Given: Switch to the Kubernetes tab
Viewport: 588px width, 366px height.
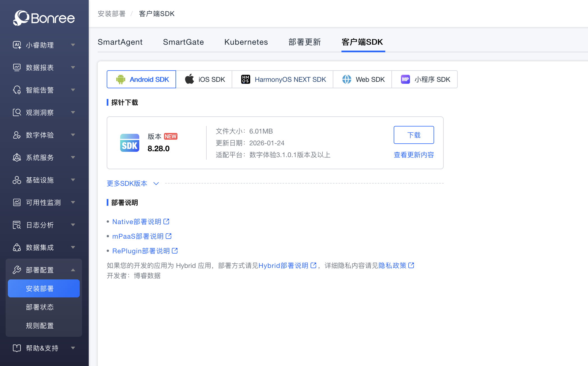Looking at the screenshot, I should 246,42.
